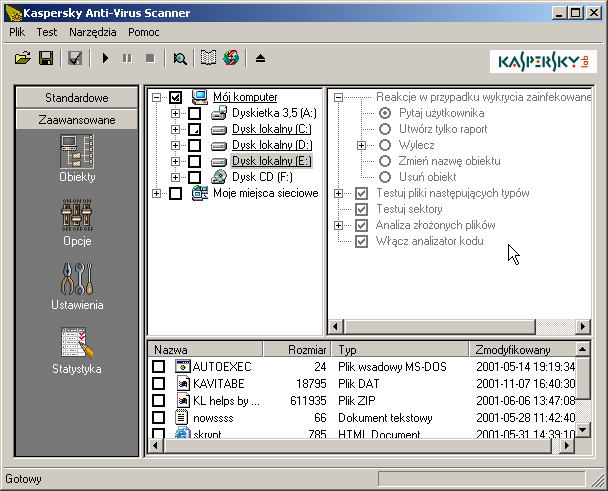Sort files by the Rozmiar column header
This screenshot has height=491, width=608.
pyautogui.click(x=297, y=349)
